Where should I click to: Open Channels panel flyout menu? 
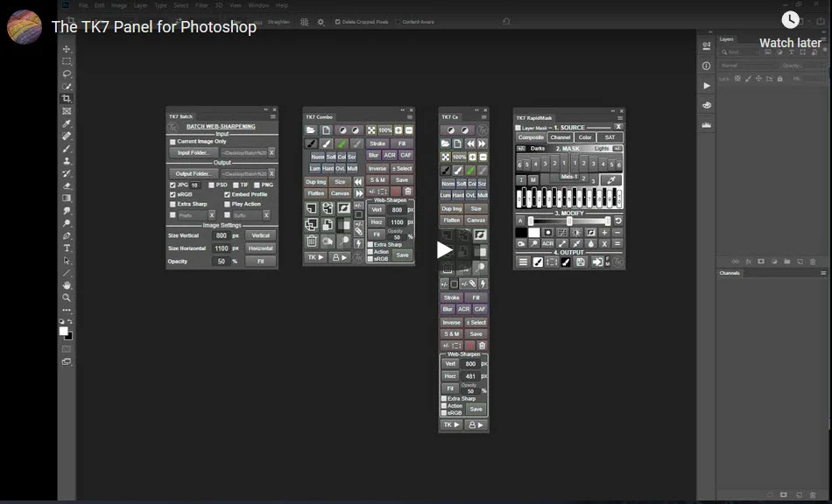click(823, 274)
